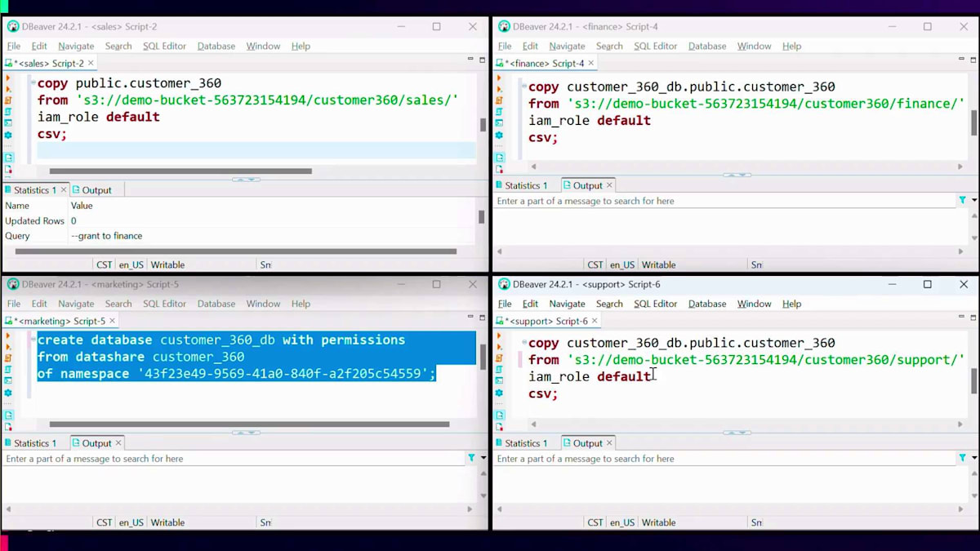Toggle the output panel icon in marketing editor sidebar
The height and width of the screenshot is (551, 980).
pyautogui.click(x=8, y=415)
